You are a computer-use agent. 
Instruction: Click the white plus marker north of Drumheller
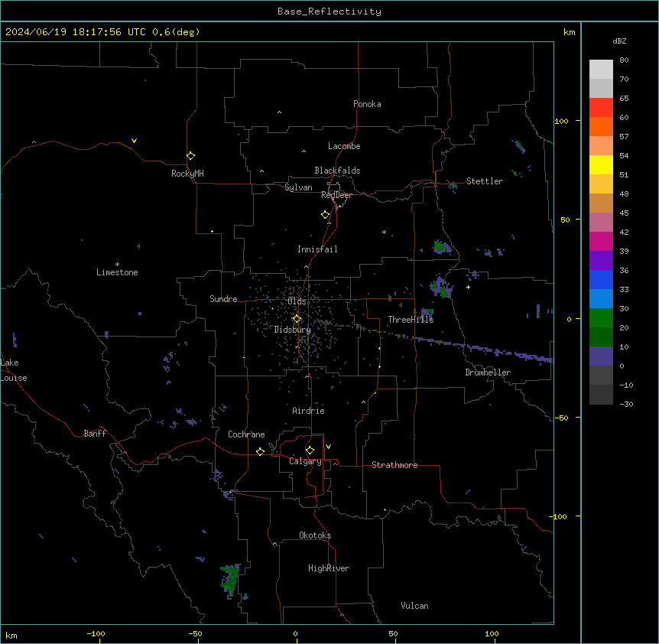coord(468,287)
